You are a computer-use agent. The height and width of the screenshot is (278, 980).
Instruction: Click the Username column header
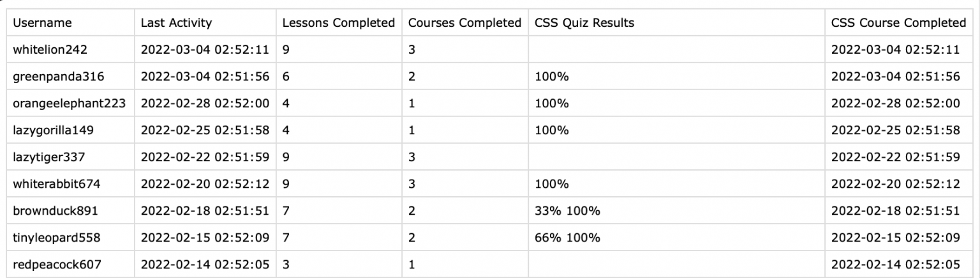click(42, 23)
